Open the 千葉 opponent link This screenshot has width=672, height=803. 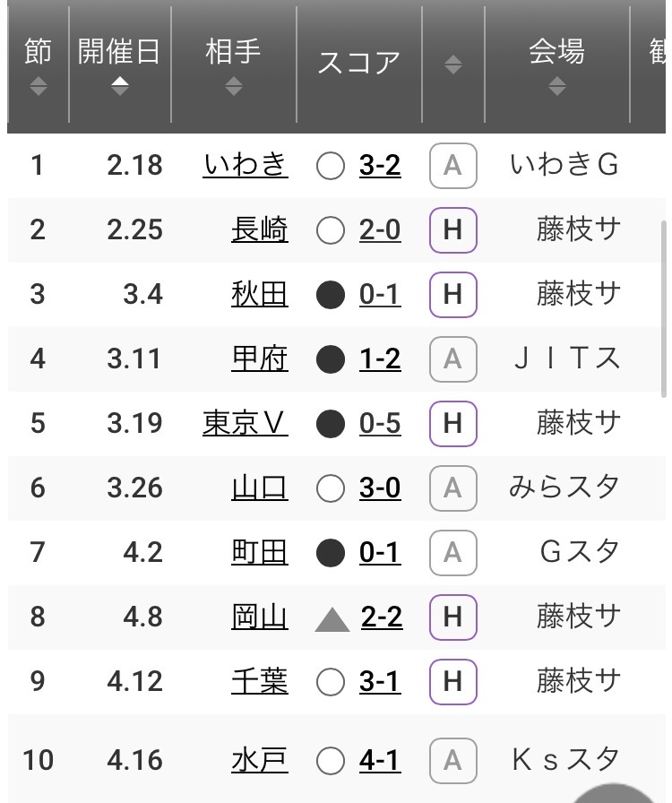point(260,681)
